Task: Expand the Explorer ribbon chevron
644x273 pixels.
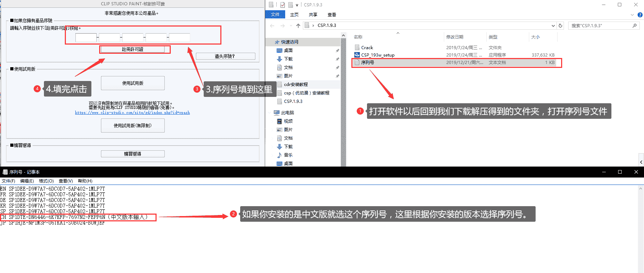Action: pos(632,15)
